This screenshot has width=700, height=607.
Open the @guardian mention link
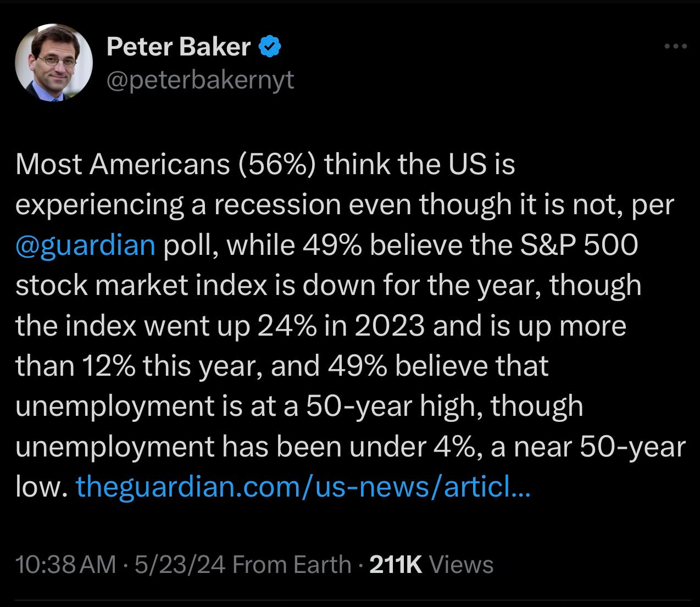pos(86,245)
